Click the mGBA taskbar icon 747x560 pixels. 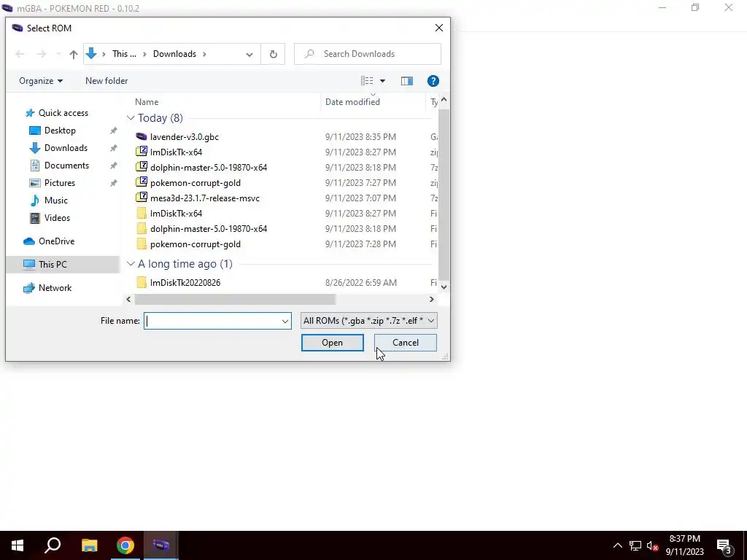161,545
